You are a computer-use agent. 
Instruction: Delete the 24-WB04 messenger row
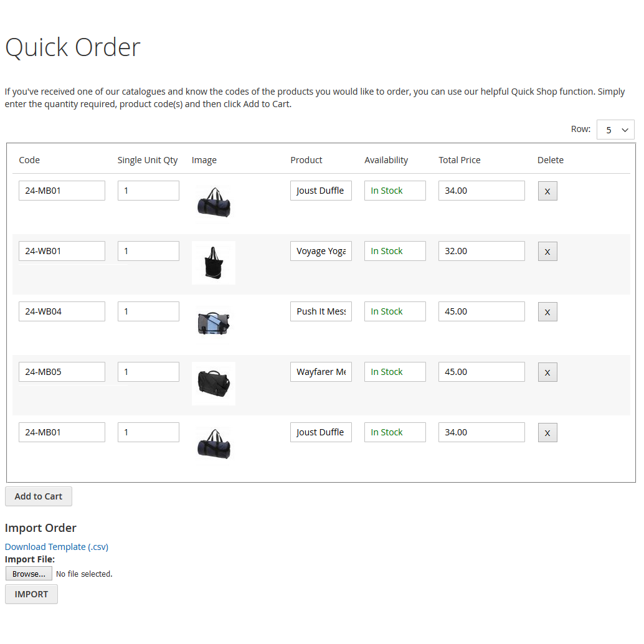pyautogui.click(x=547, y=311)
